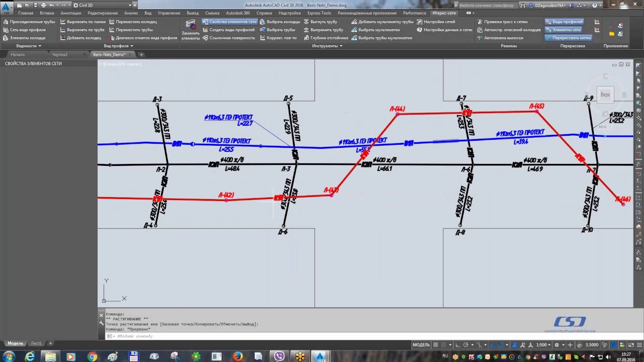Switch to the Анализ ribbon tab
Image resolution: width=644 pixels, height=362 pixels.
(131, 13)
